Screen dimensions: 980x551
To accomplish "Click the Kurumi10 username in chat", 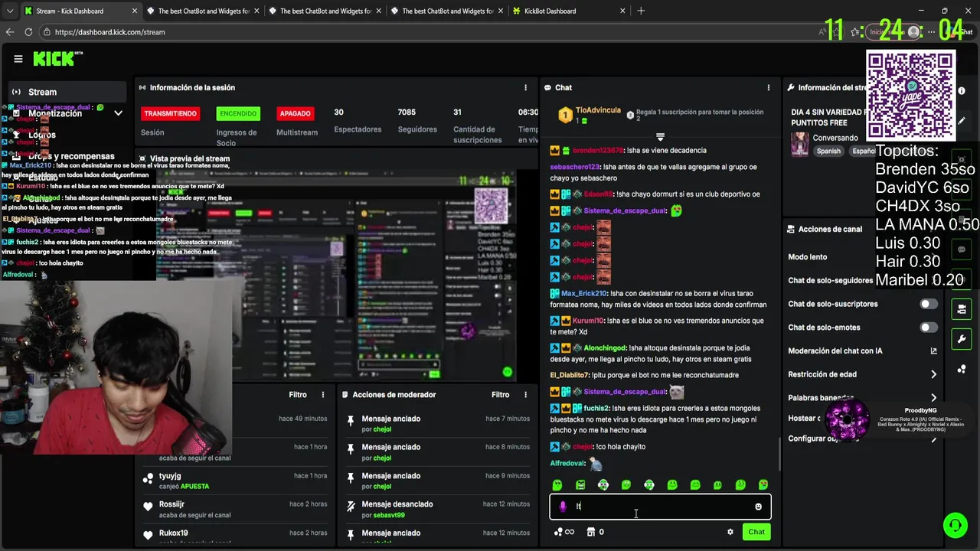I will click(589, 321).
